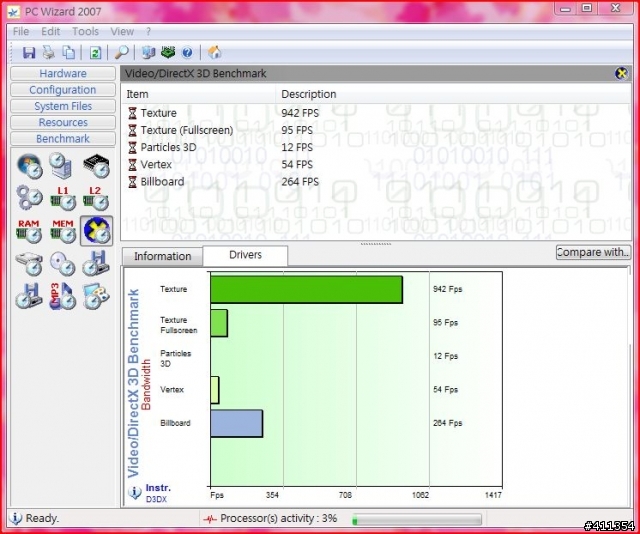This screenshot has width=640, height=534.
Task: Click the info icon beside Ready status
Action: [x=16, y=518]
